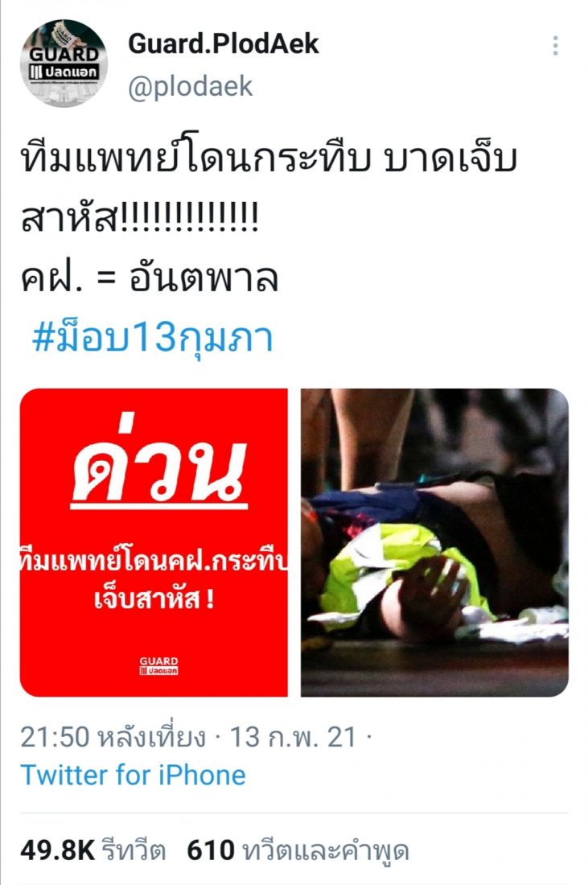588x885 pixels.
Task: Tap the ทวีตและคำพูด label
Action: coord(325,851)
